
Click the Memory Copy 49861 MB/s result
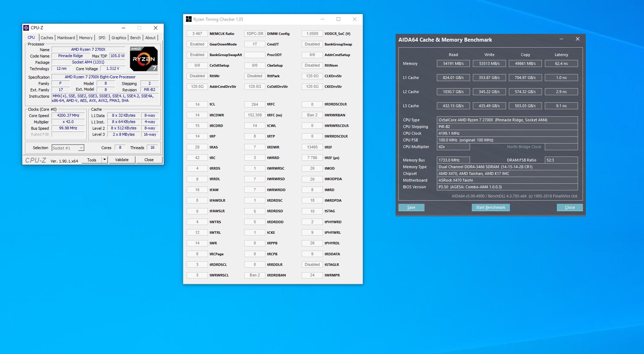[x=525, y=63]
